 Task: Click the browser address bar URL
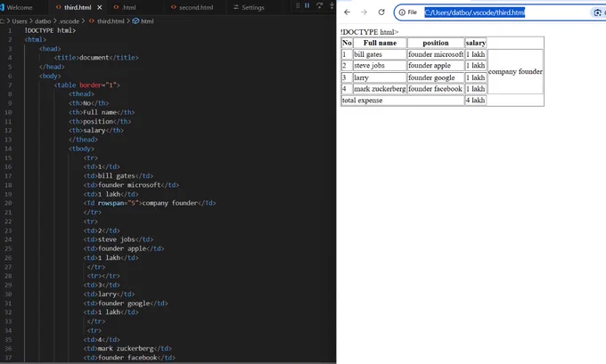coord(475,12)
